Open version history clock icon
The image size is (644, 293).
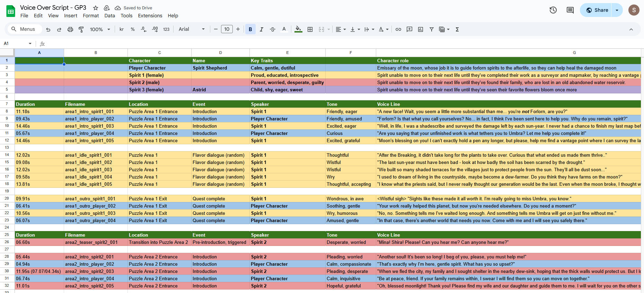553,10
